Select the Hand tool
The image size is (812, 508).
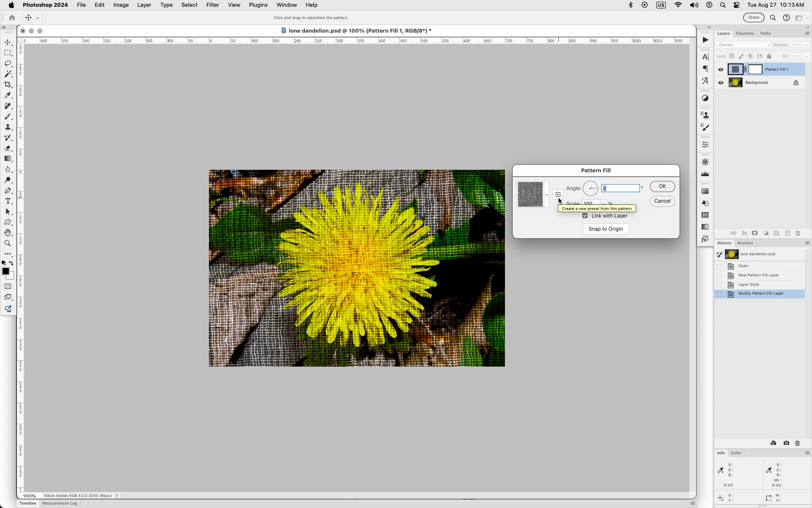(8, 233)
